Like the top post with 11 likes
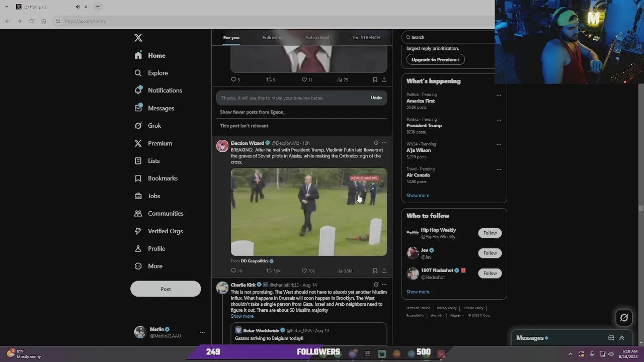The width and height of the screenshot is (644, 362). click(x=307, y=80)
